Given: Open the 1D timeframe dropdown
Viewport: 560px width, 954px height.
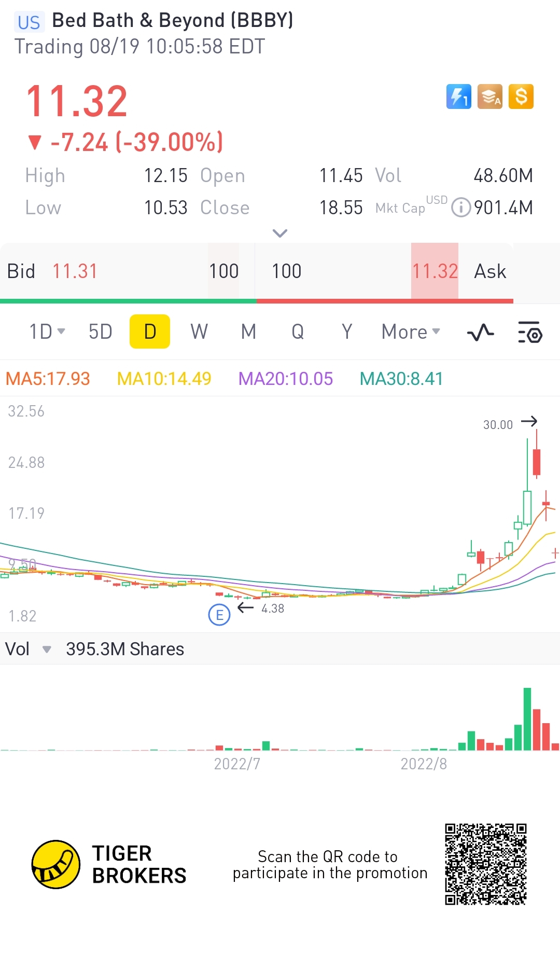Looking at the screenshot, I should pos(47,331).
